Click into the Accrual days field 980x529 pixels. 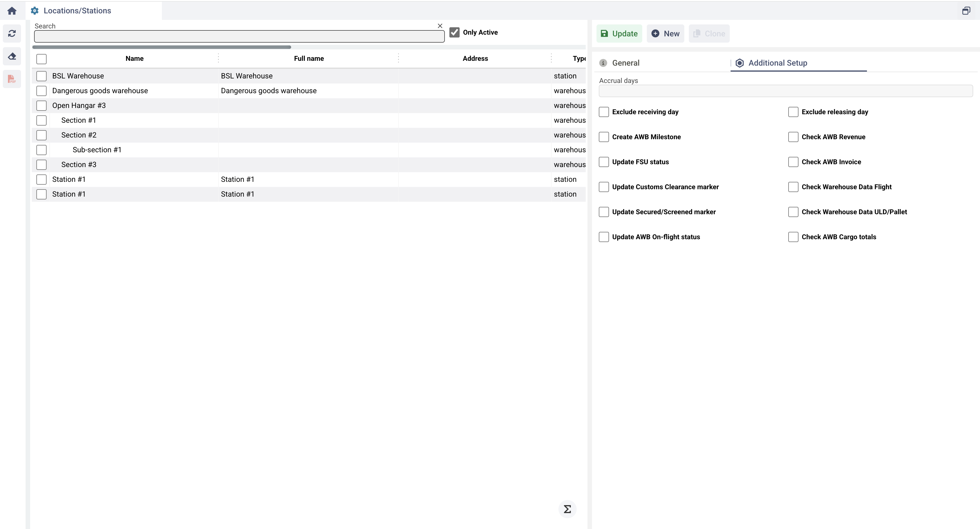click(785, 91)
